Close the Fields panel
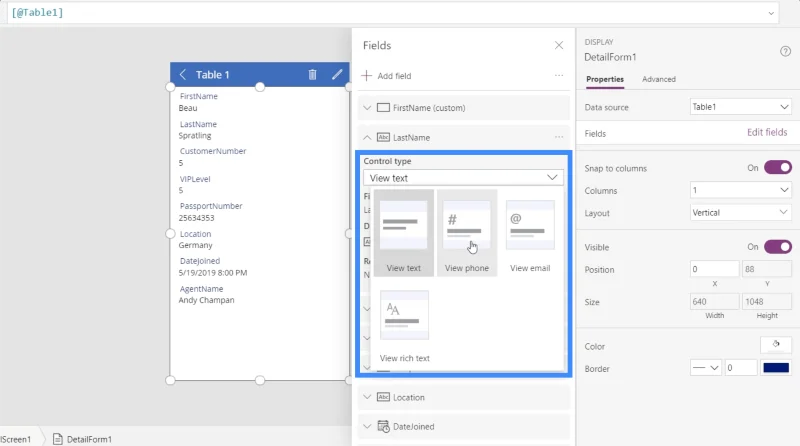The image size is (800, 446). [559, 45]
